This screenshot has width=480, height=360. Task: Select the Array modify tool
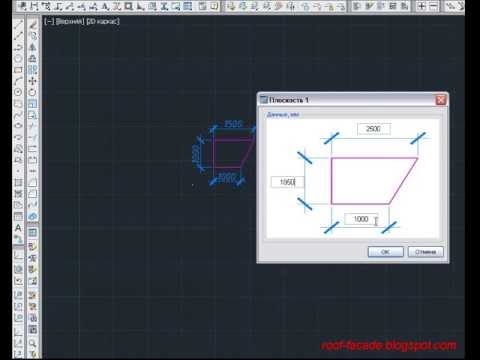(x=33, y=70)
